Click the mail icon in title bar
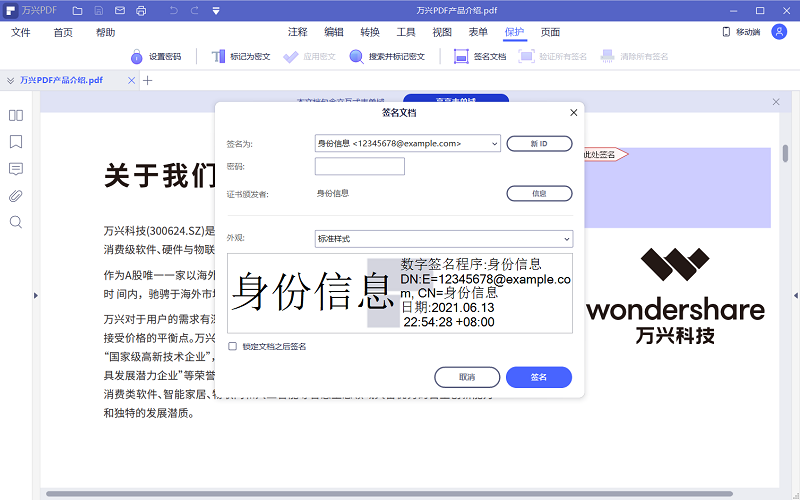Image resolution: width=800 pixels, height=500 pixels. click(x=120, y=11)
